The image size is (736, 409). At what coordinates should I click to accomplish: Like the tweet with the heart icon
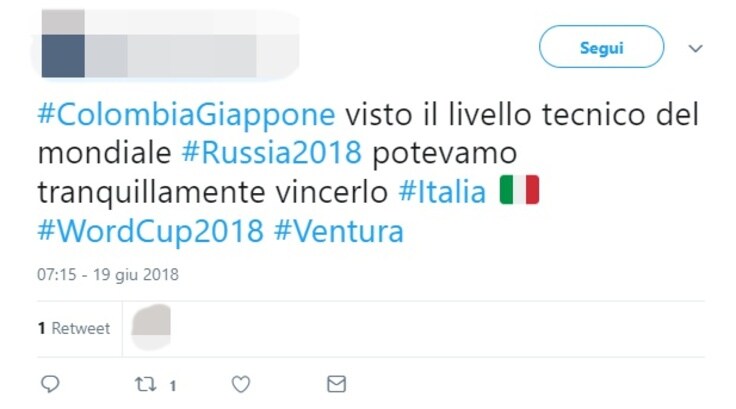coord(241,385)
